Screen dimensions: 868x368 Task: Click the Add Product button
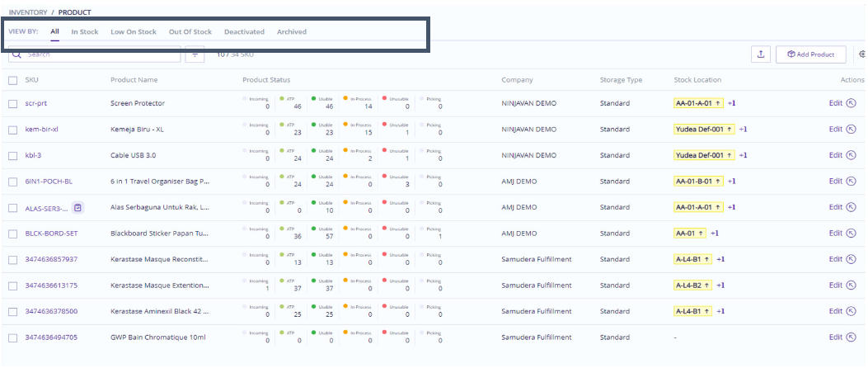coord(811,54)
